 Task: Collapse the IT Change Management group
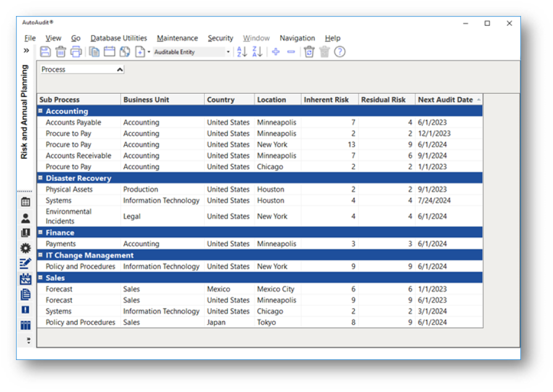click(x=40, y=255)
